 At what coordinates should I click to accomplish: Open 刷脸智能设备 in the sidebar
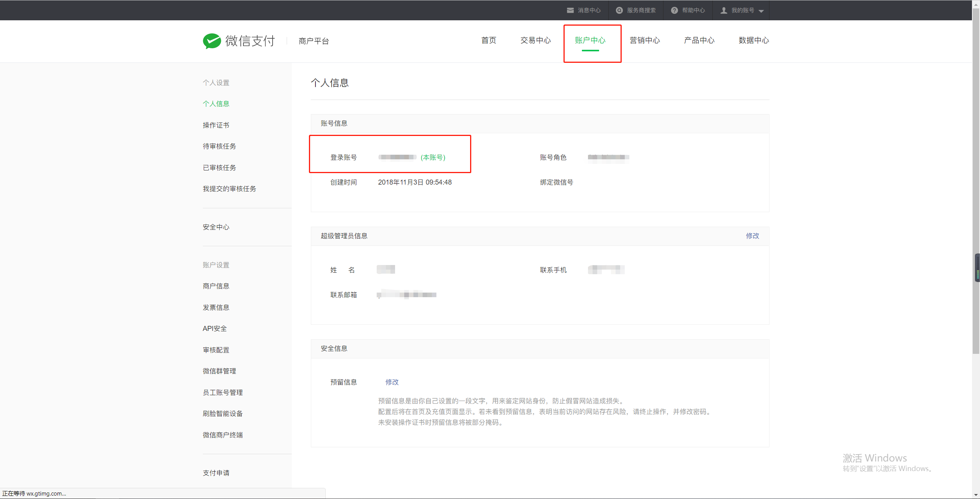(x=223, y=414)
